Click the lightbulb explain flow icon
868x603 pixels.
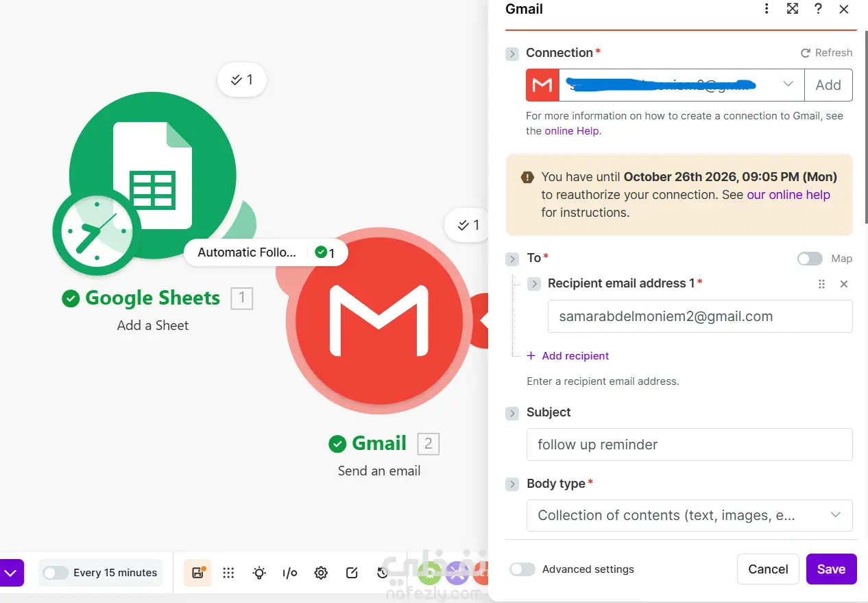click(x=259, y=573)
